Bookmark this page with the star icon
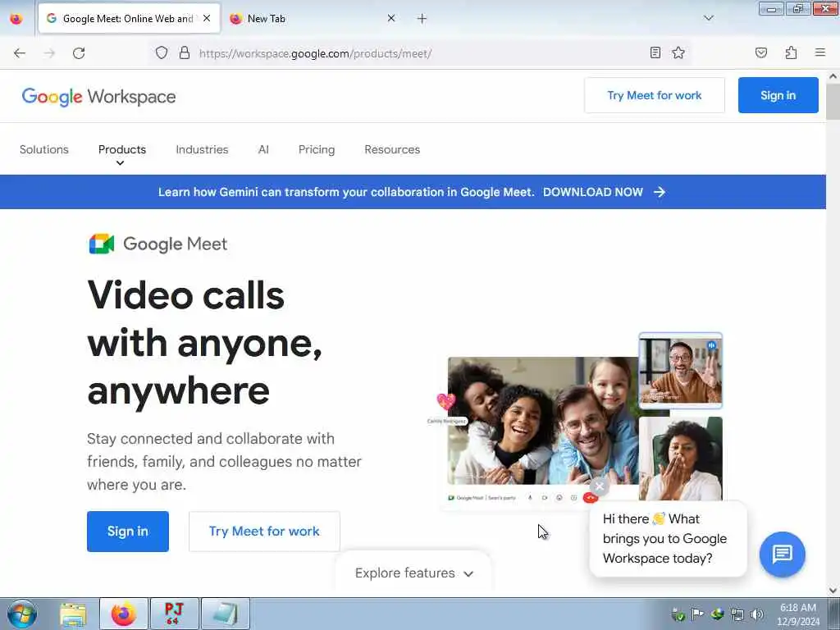This screenshot has height=630, width=840. 678,52
